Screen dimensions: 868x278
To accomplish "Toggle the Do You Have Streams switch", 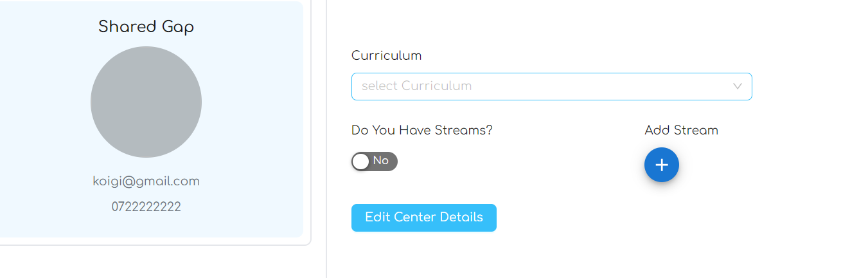I will click(x=375, y=162).
